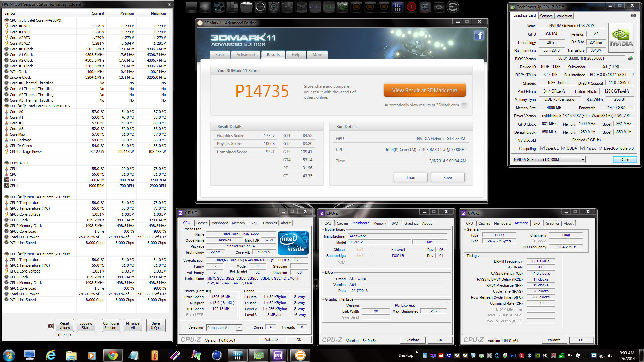Click Logging Start in HWiNFO
644x362 pixels.
pos(86,326)
